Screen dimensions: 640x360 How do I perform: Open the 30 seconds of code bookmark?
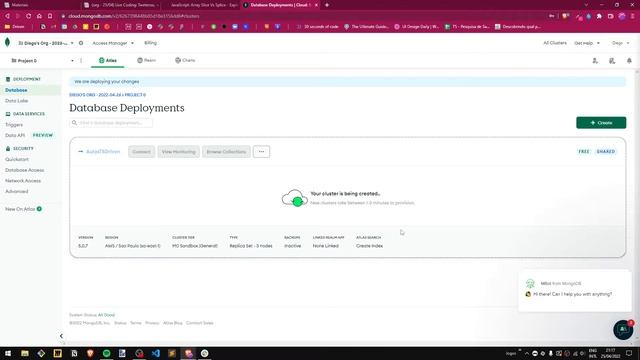tap(317, 27)
